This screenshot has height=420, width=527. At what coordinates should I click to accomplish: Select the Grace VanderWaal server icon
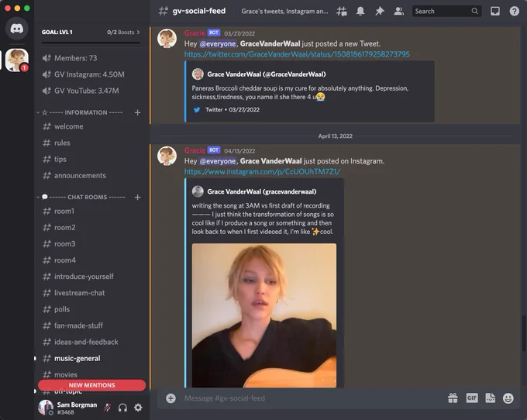point(17,60)
